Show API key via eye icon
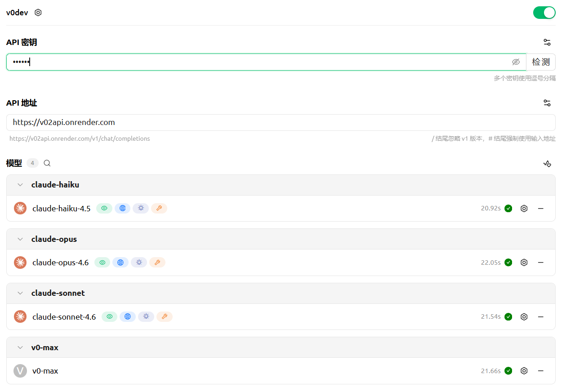This screenshot has height=392, width=566. [x=516, y=62]
